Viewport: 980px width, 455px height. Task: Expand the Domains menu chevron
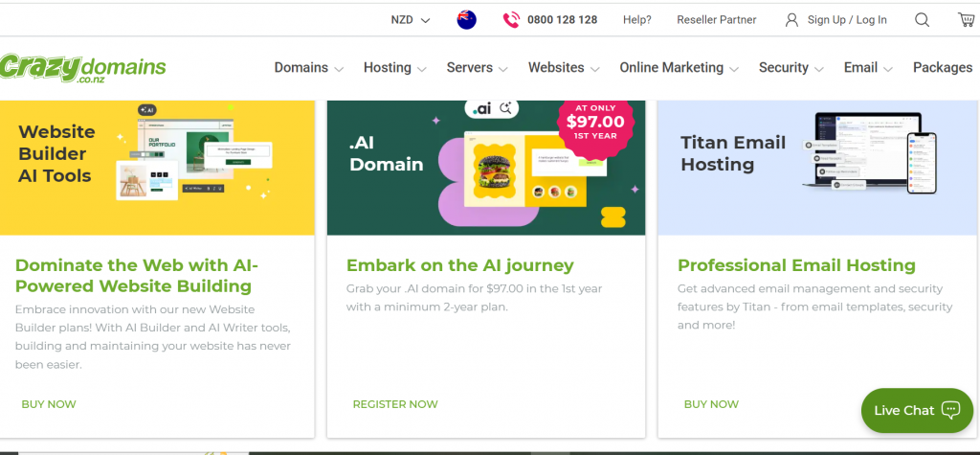click(339, 69)
